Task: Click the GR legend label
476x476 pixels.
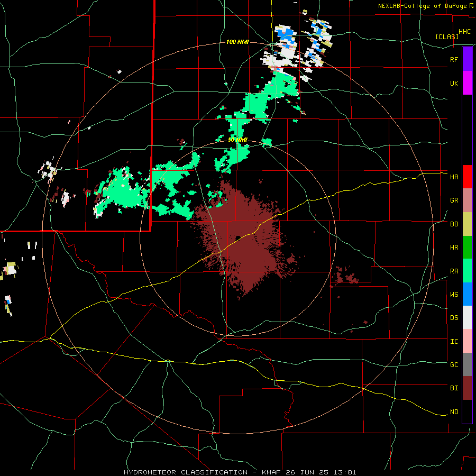Action: click(x=454, y=200)
